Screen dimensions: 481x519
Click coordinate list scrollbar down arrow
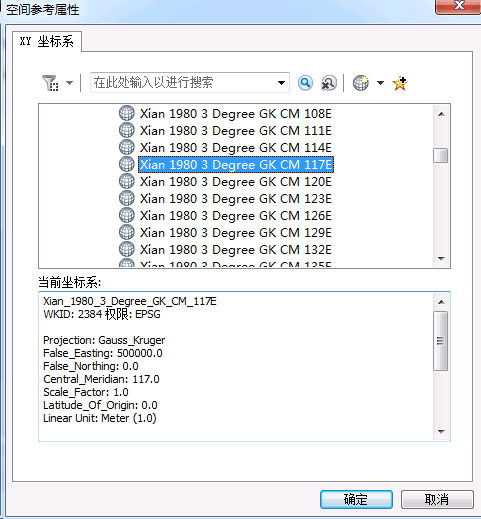click(x=441, y=259)
